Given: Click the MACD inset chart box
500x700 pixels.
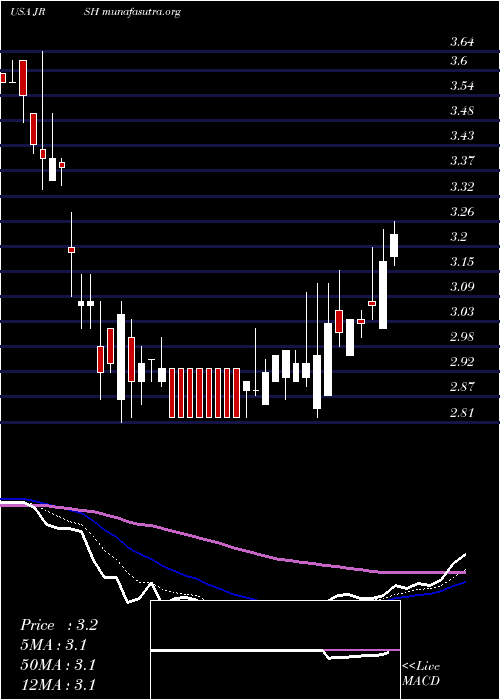Looking at the screenshot, I should [275, 650].
